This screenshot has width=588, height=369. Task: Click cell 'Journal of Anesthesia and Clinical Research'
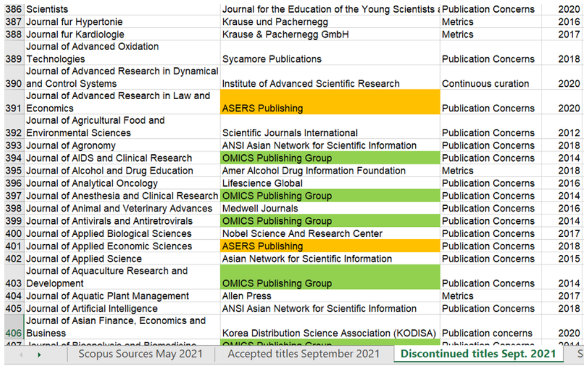pos(122,196)
